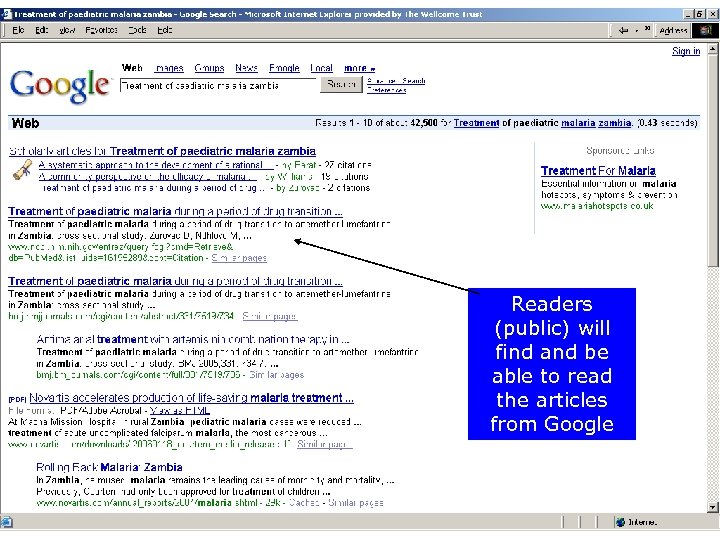The image size is (720, 540).
Task: Click the Internet Explorer throbber logo
Action: [705, 30]
